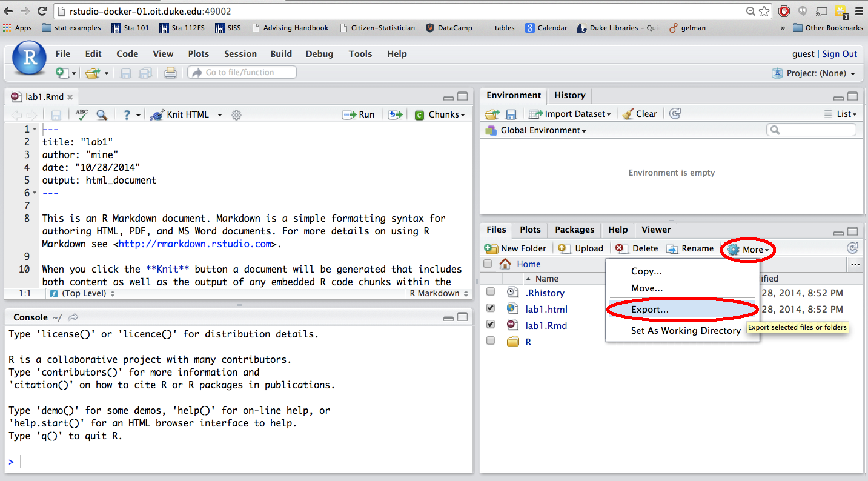Open the Session menu
The width and height of the screenshot is (868, 481).
(240, 54)
